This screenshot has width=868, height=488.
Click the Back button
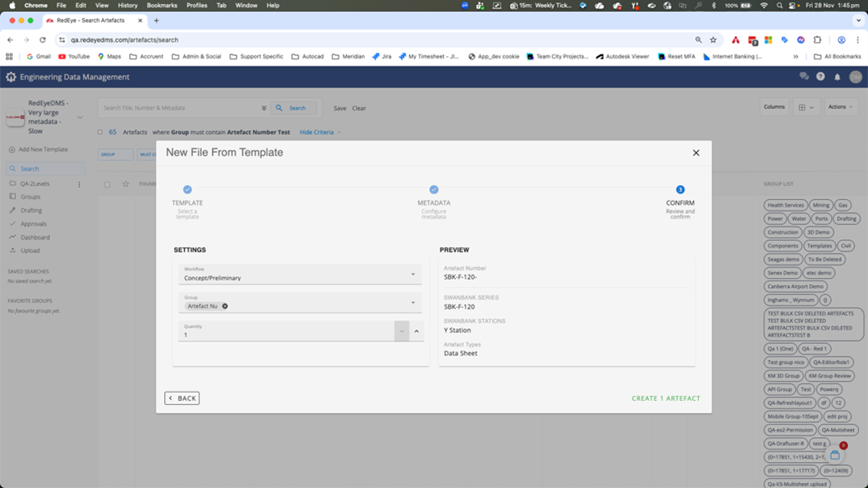click(x=182, y=398)
